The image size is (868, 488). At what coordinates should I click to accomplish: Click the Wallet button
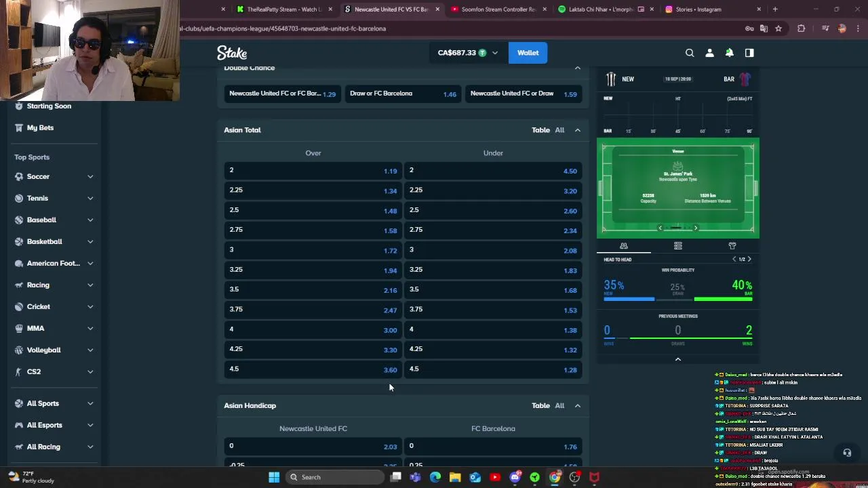point(528,53)
